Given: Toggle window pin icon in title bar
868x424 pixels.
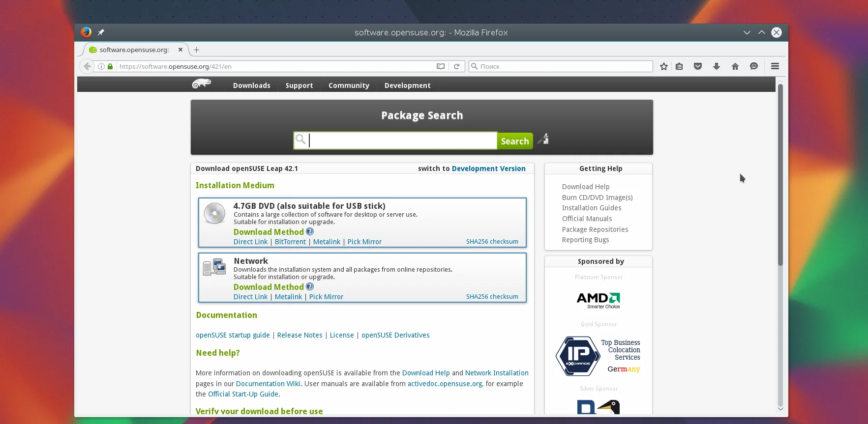Looking at the screenshot, I should [101, 32].
